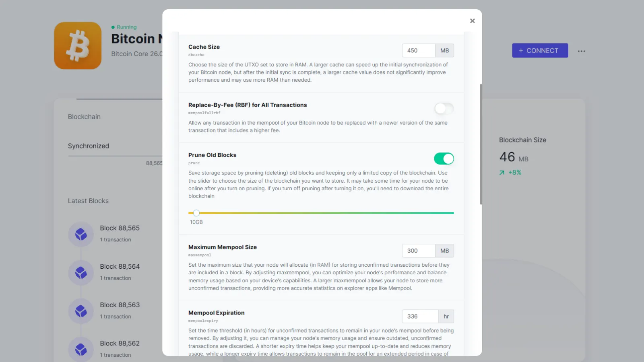Enable Replace-By-Fee for All Transactions toggle

(x=444, y=109)
